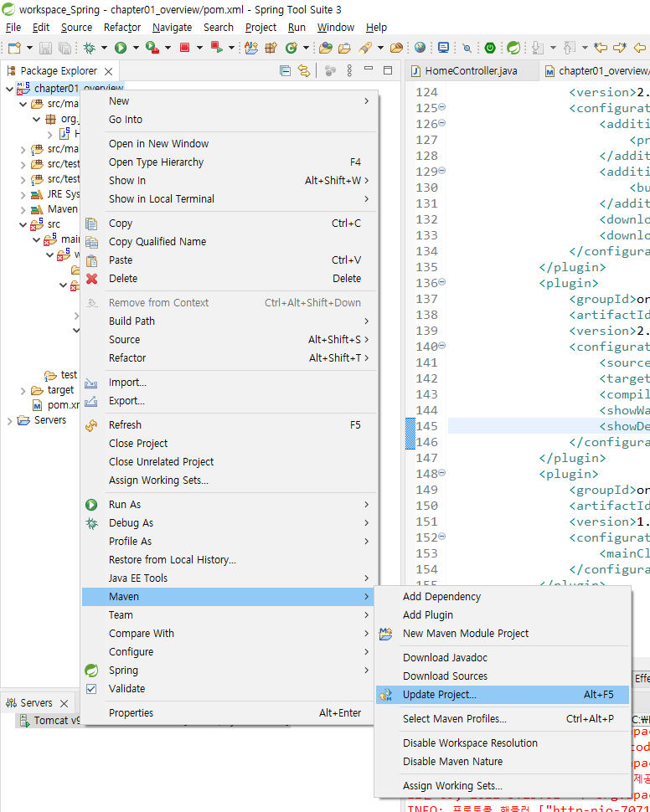Close the Package Explorer tab
This screenshot has width=650, height=812.
click(x=108, y=71)
